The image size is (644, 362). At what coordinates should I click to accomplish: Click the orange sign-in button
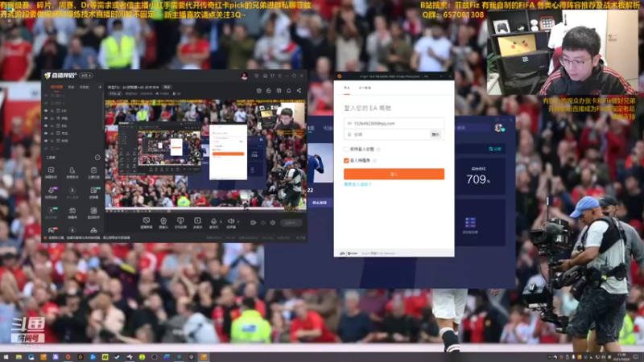[x=394, y=174]
